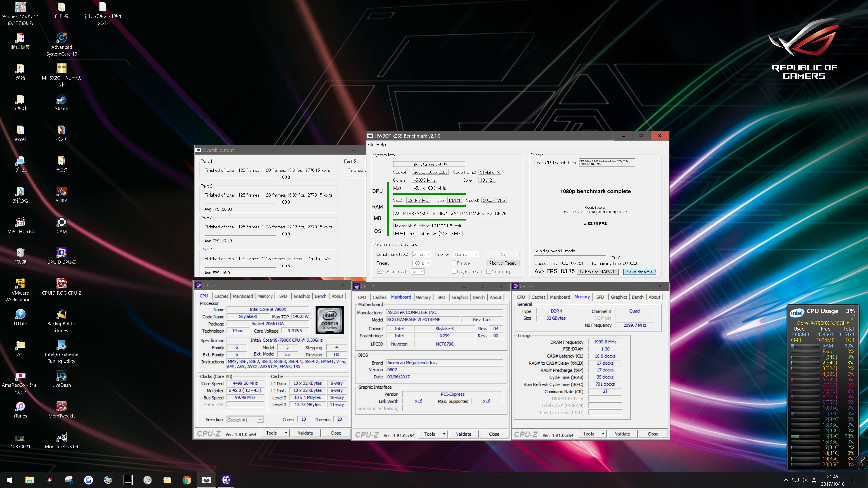This screenshot has height=488, width=868.
Task: Open the volume speaker tray icon
Action: tap(804, 480)
